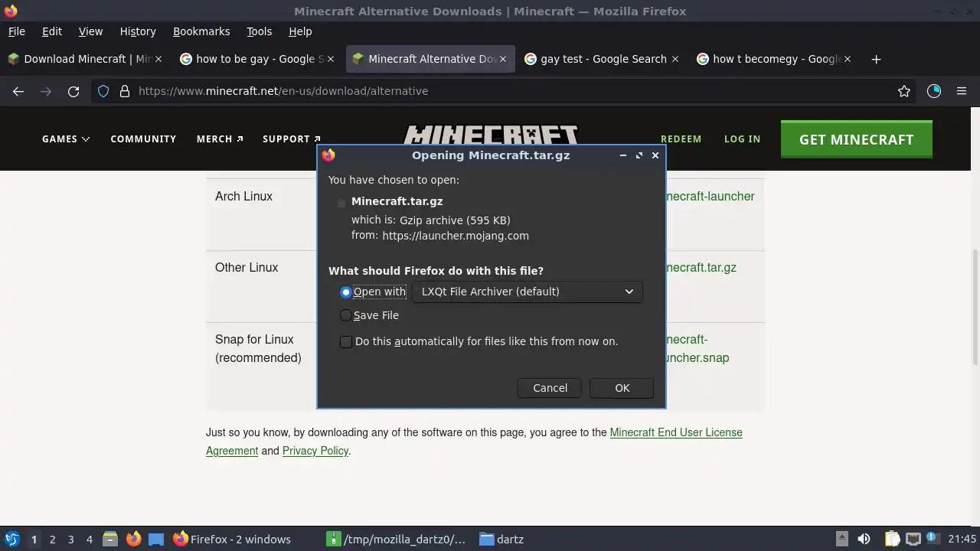Screen dimensions: 980x551
Task: Click the LOG IN link
Action: (x=742, y=139)
